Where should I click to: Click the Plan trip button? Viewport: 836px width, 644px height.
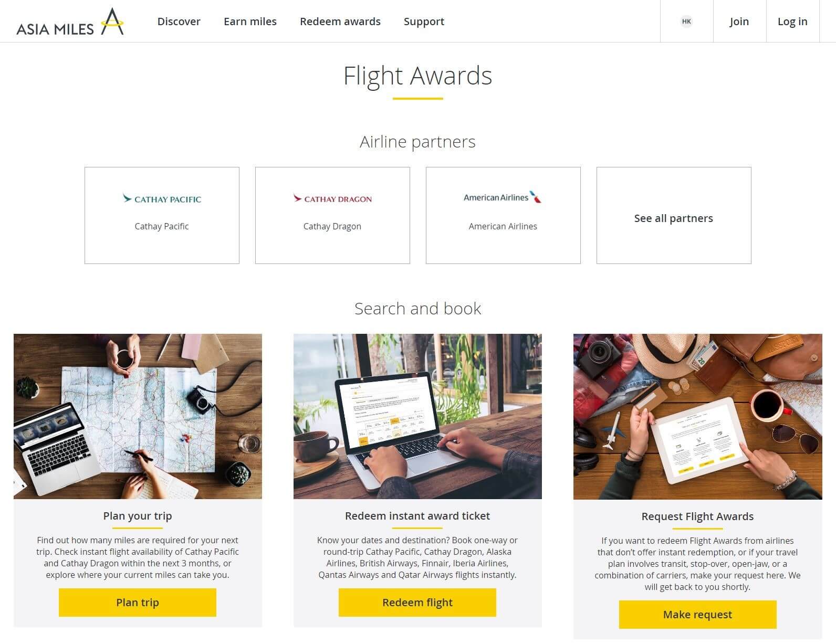(x=138, y=603)
